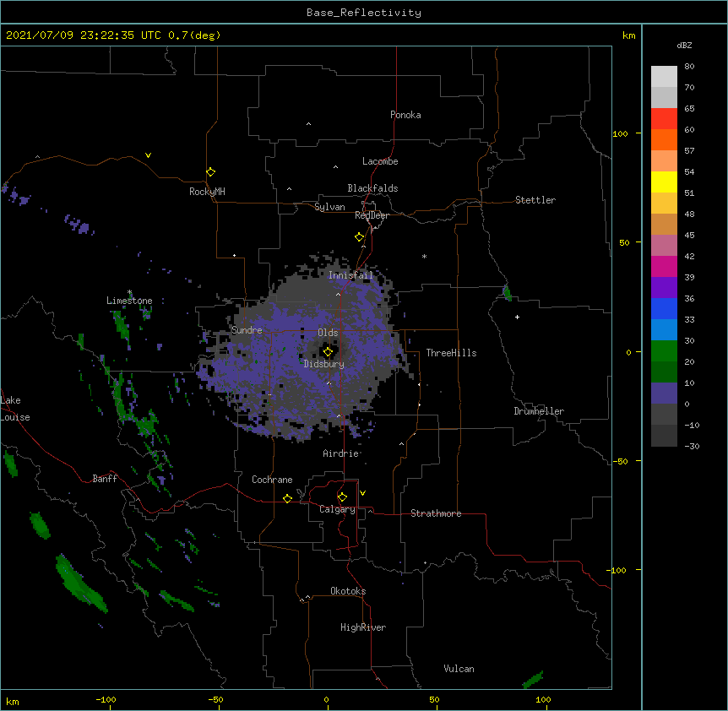Click the Airdrie city label
Screen dimensions: 728x711
pos(341,453)
